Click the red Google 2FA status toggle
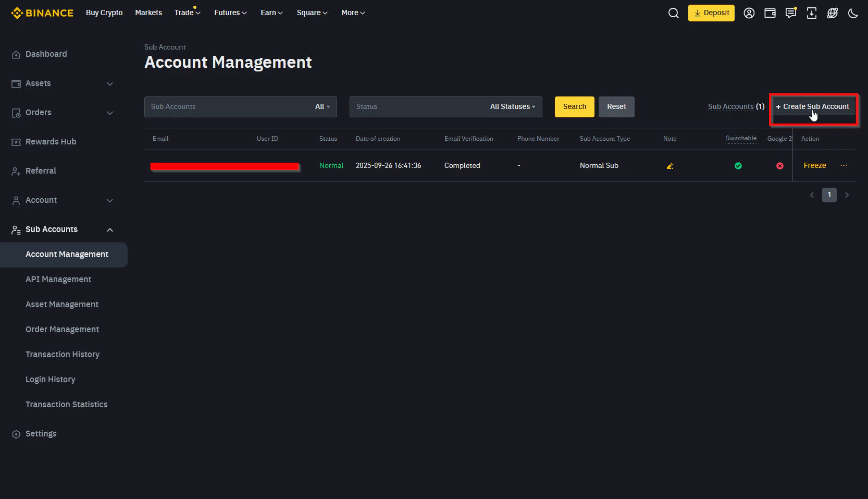 point(780,166)
